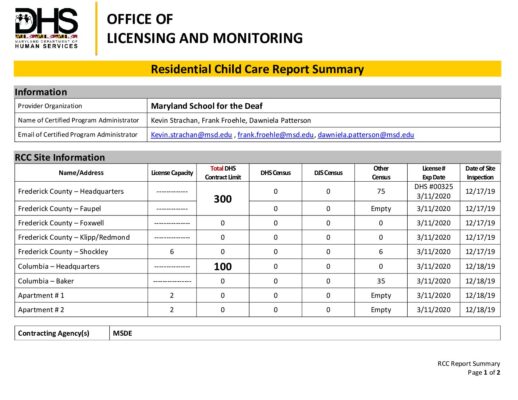Click the 'Information' section header
The height and width of the screenshot is (400, 518).
point(41,92)
